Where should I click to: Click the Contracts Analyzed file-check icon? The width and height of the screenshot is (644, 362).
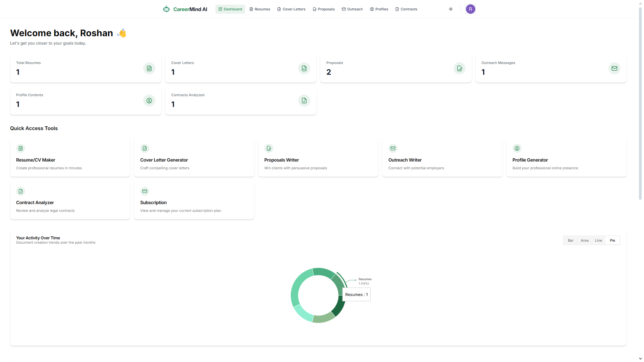coord(304,101)
